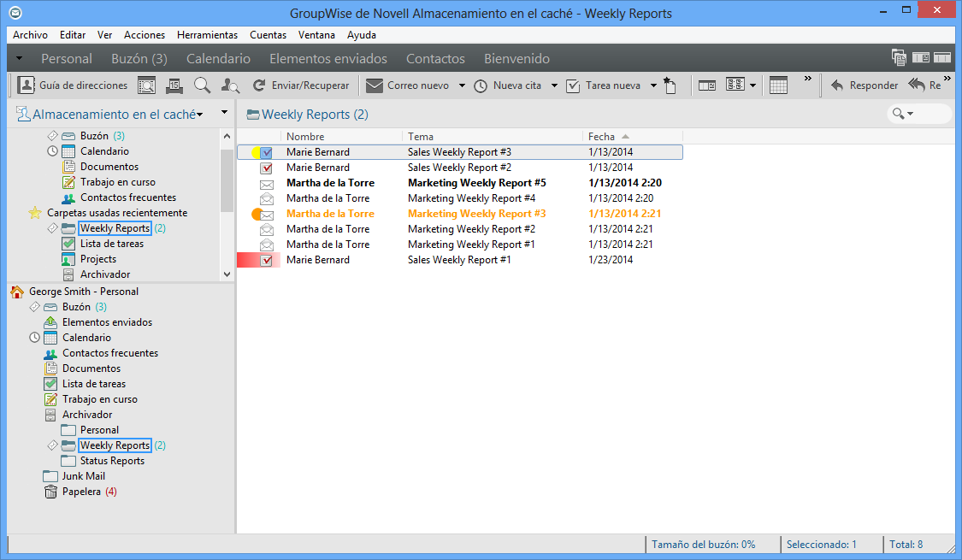The image size is (962, 560).
Task: Click the Enviar/Recuperar refresh button
Action: click(x=301, y=85)
